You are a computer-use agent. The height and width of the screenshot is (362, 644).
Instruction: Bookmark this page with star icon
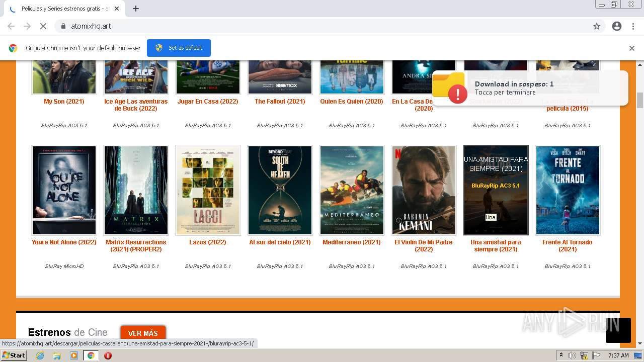[x=597, y=26]
